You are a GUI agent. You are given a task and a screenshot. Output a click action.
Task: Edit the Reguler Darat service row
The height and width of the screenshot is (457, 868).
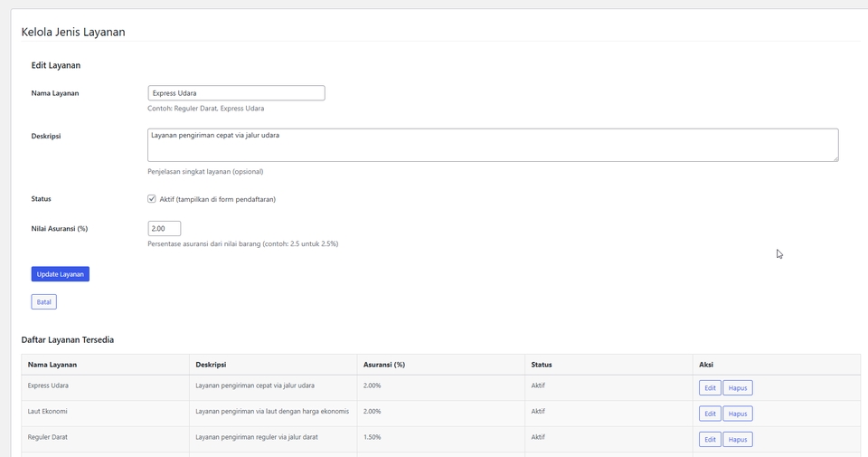pos(710,439)
